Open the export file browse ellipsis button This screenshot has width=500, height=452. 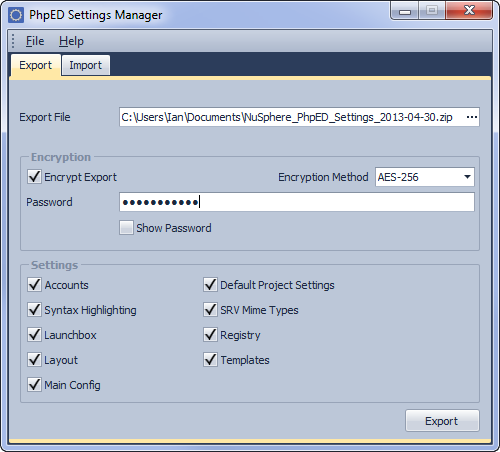click(472, 117)
